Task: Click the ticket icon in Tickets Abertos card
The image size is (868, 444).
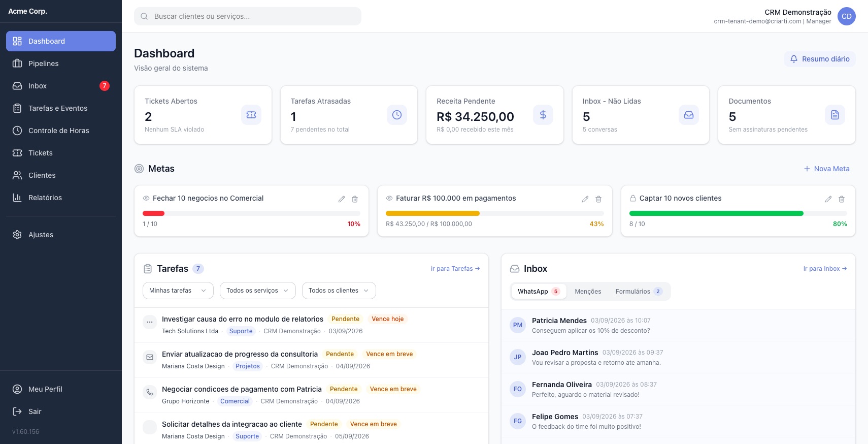Action: (251, 115)
